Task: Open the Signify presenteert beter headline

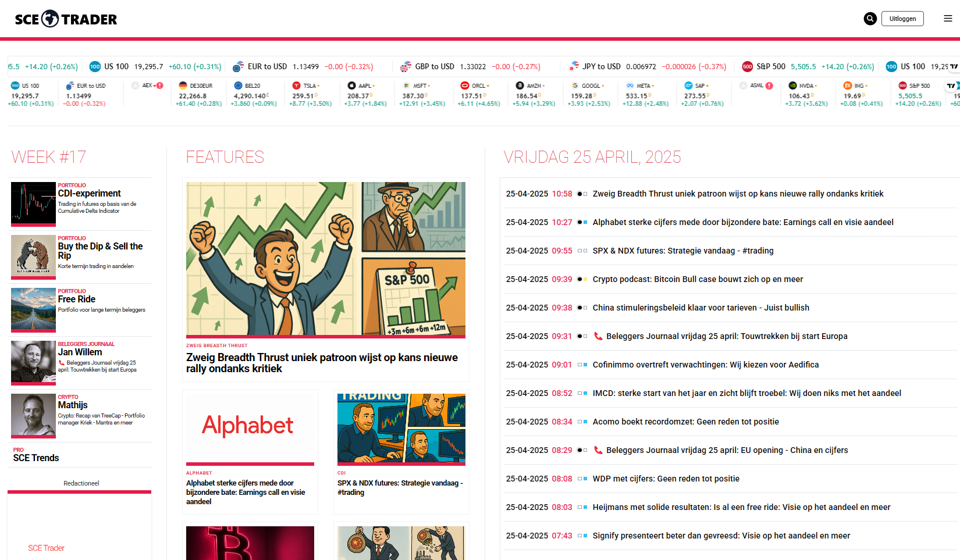Action: [x=721, y=536]
